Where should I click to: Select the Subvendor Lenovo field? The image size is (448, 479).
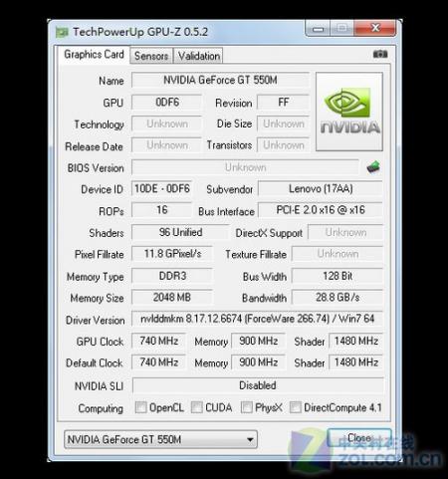[x=321, y=188]
